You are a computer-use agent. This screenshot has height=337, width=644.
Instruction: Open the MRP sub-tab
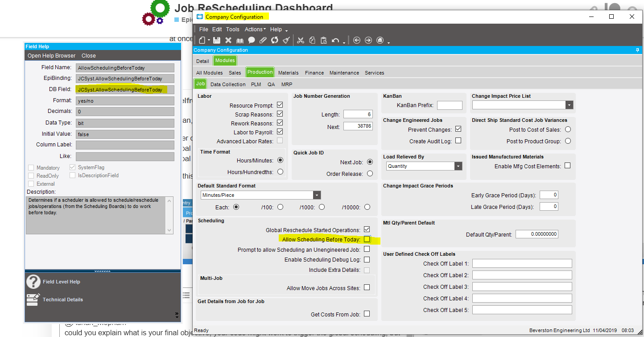point(287,84)
